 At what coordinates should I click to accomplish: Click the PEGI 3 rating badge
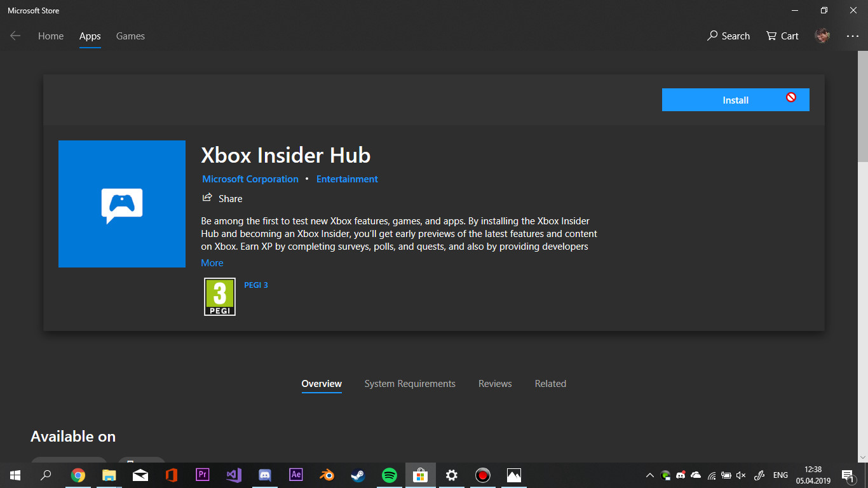(x=220, y=297)
